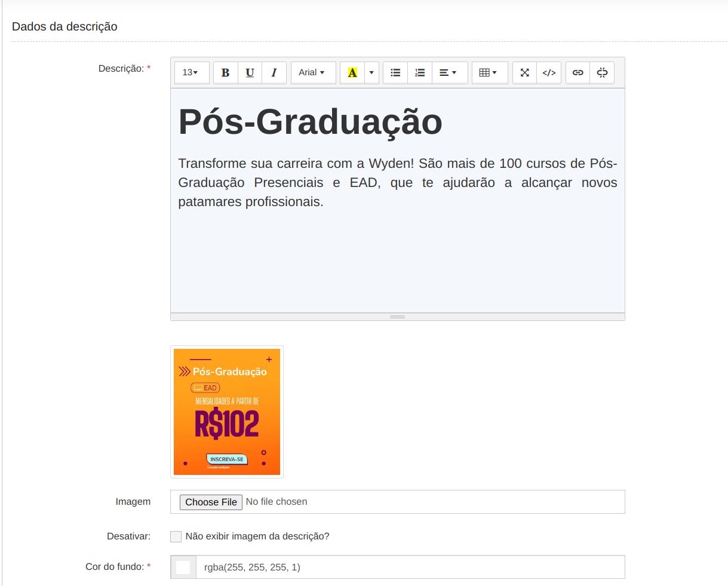Click the rgba background color input field
The height and width of the screenshot is (586, 728).
410,567
